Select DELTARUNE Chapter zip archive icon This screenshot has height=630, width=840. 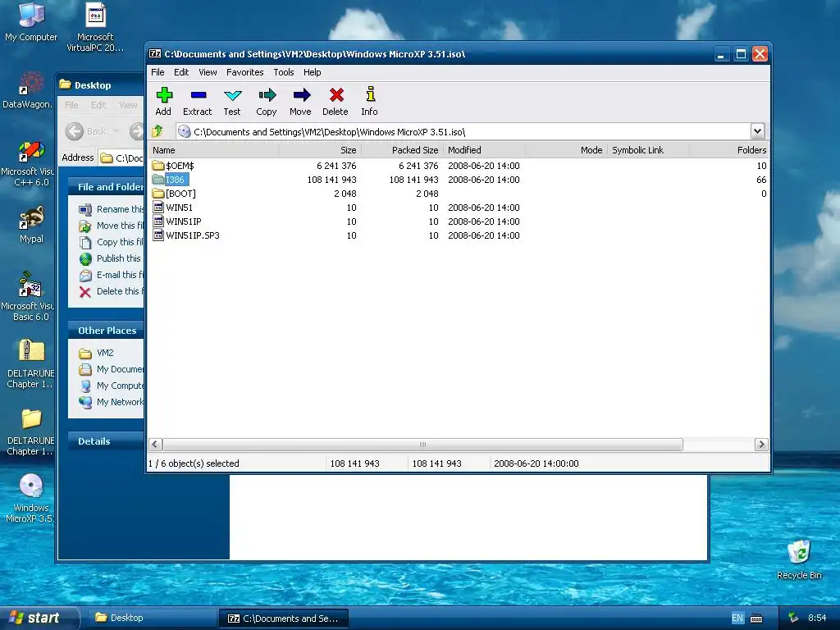(30, 364)
